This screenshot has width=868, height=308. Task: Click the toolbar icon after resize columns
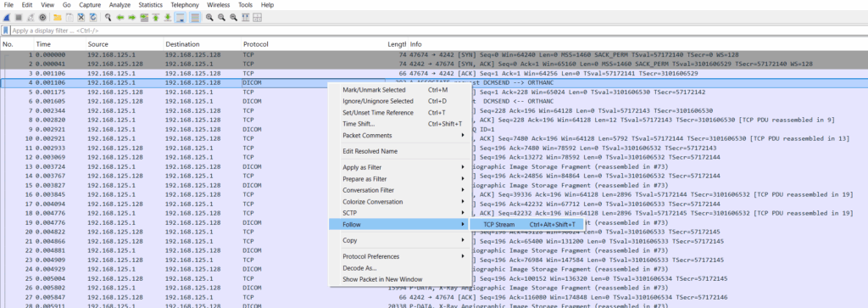point(258,18)
